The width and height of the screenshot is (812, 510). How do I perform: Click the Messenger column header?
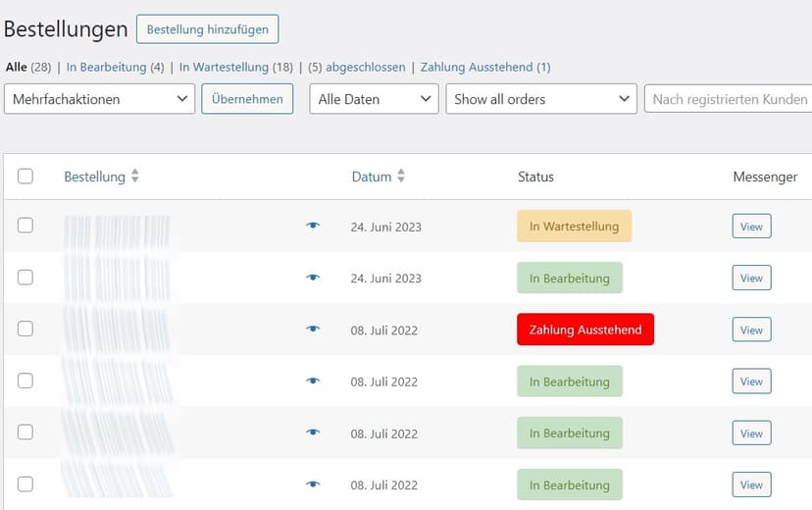pyautogui.click(x=765, y=178)
